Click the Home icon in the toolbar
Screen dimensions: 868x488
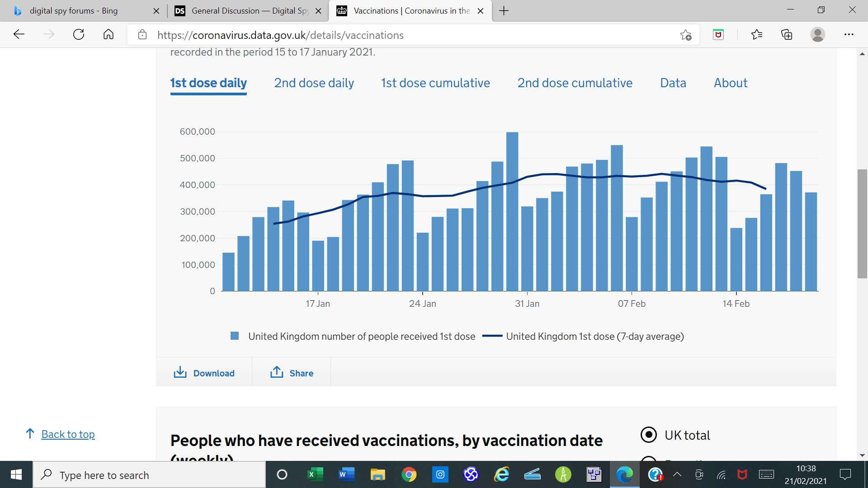click(x=108, y=35)
